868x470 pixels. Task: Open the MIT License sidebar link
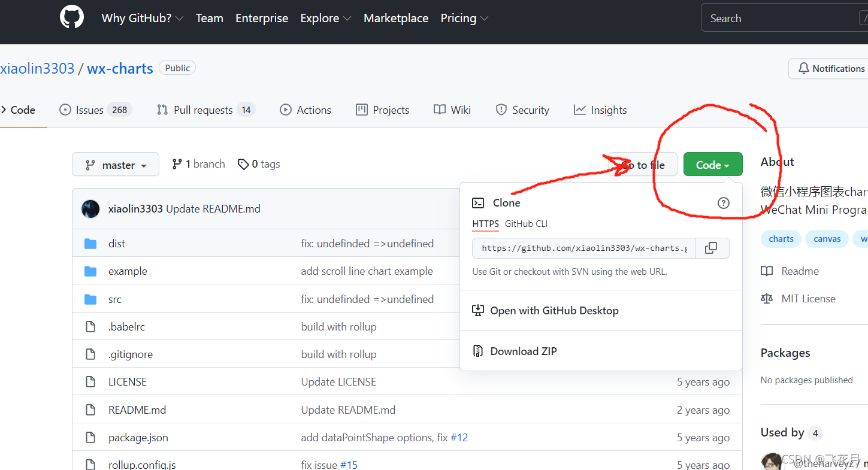tap(798, 299)
